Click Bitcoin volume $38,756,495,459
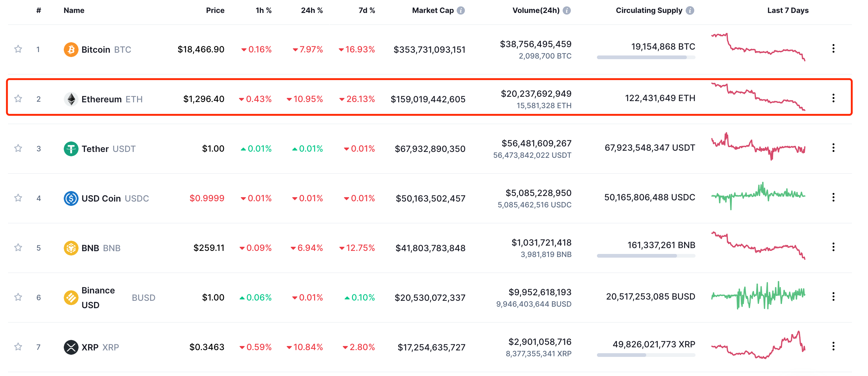This screenshot has width=868, height=376. 536,44
